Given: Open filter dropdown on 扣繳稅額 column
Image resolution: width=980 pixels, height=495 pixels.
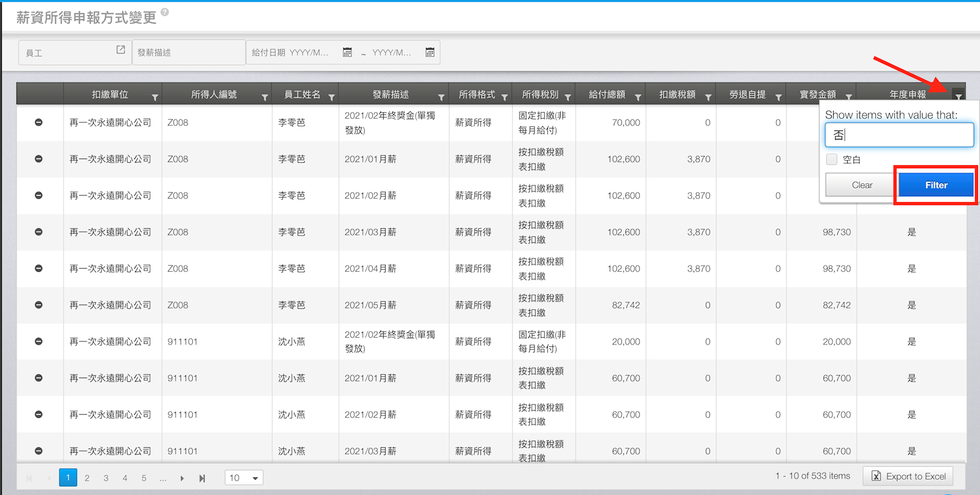Looking at the screenshot, I should (708, 97).
